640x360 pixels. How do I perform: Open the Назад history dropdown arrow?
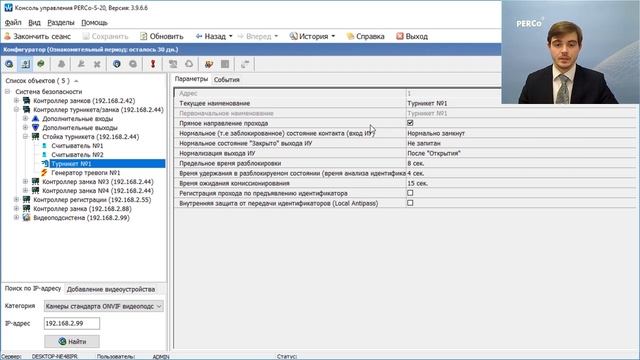point(231,36)
